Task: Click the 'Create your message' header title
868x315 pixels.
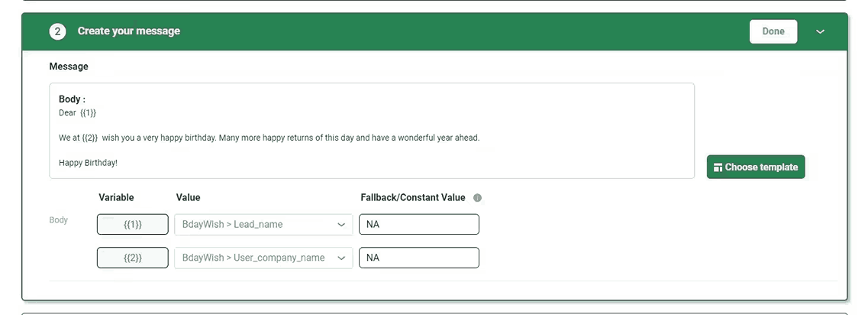Action: click(129, 31)
